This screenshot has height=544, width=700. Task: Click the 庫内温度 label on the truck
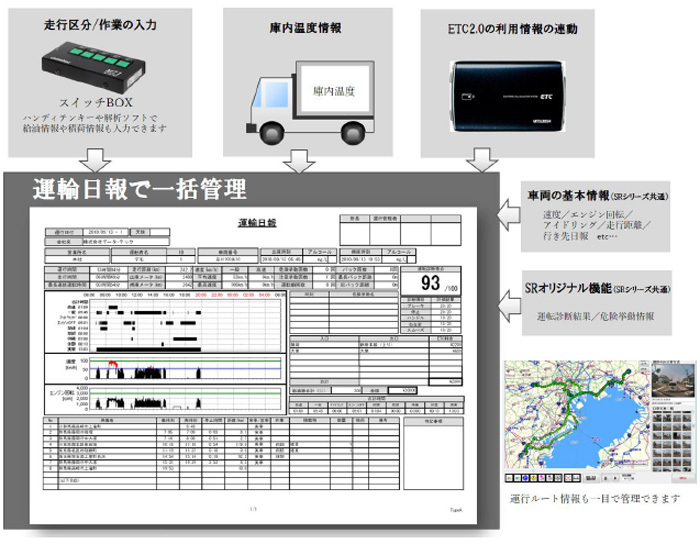coord(334,92)
